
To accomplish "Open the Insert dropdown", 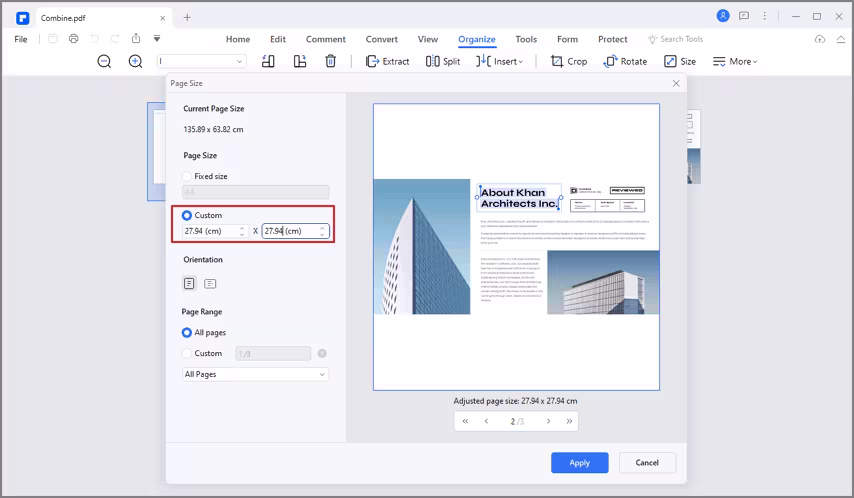I will [x=499, y=62].
